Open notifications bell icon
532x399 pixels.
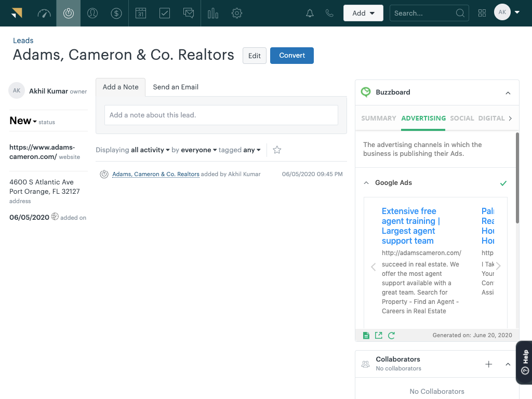pyautogui.click(x=310, y=14)
